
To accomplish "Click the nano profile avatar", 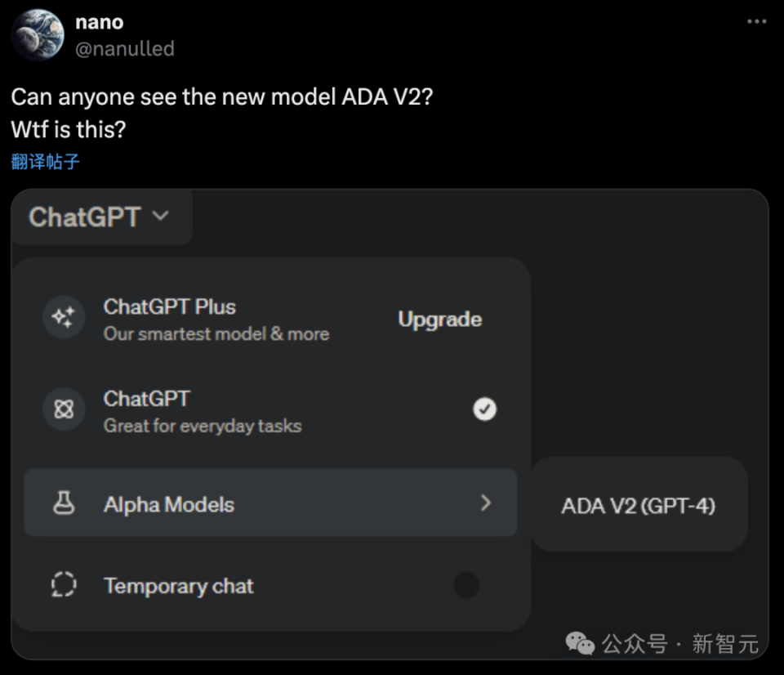I will (x=38, y=34).
